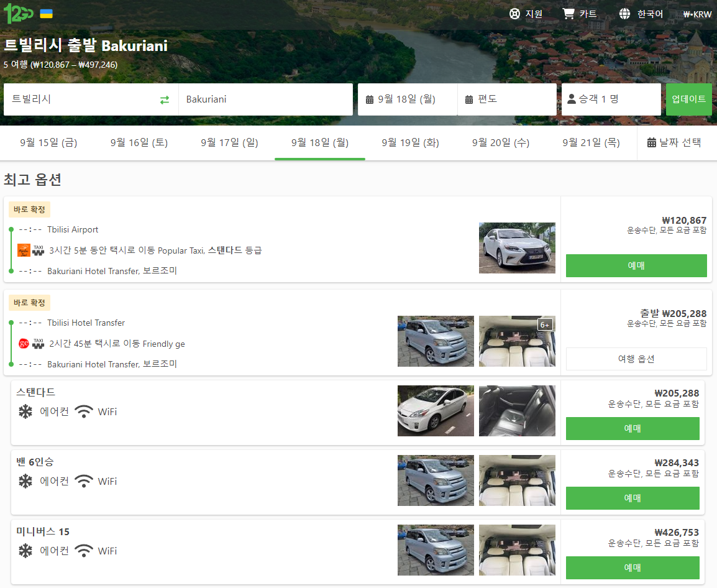Open 스탠다드 black seats interior photo
Image resolution: width=717 pixels, height=588 pixels.
(517, 411)
